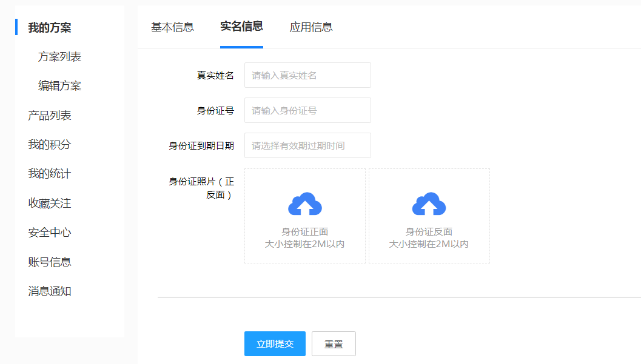Click the 身份证反面 upload area text
641x364 pixels.
click(x=429, y=232)
